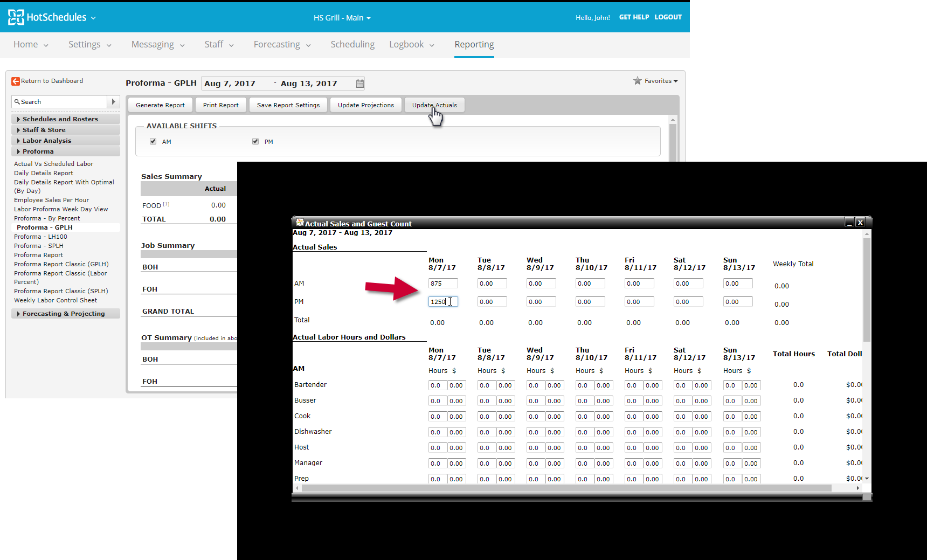Click the search arrow go button
Viewport: 927px width, 560px height.
point(113,102)
